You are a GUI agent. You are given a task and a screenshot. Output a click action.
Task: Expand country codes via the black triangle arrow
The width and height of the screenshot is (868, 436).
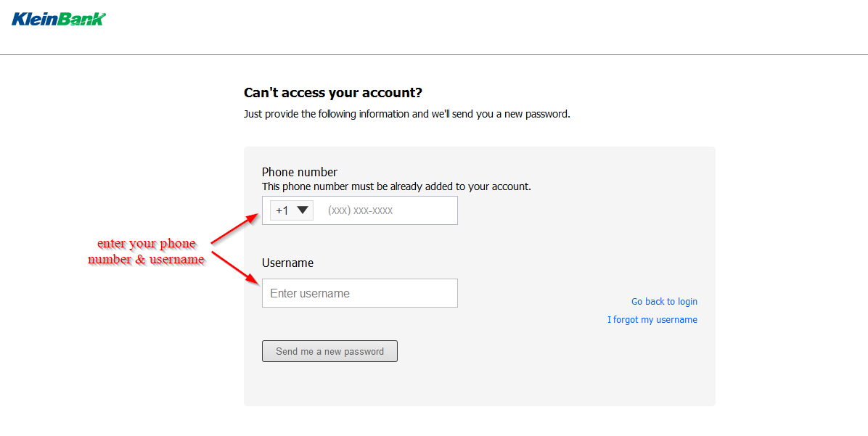[x=302, y=210]
